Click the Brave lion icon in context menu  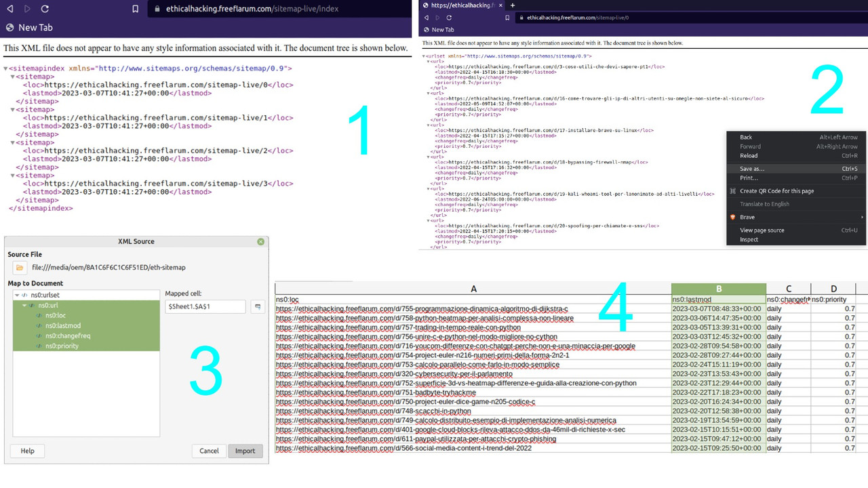tap(732, 217)
